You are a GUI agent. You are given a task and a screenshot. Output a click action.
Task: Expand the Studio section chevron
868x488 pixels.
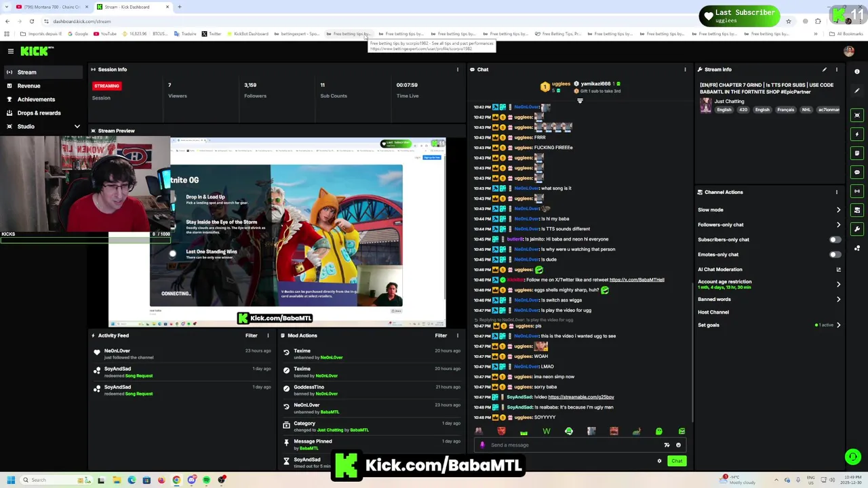click(x=77, y=126)
